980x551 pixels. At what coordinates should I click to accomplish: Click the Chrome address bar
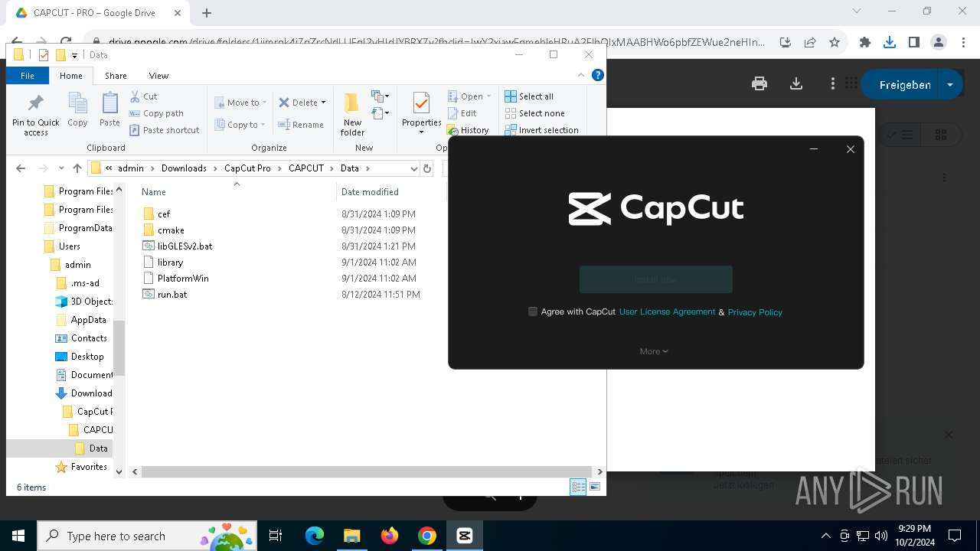436,43
